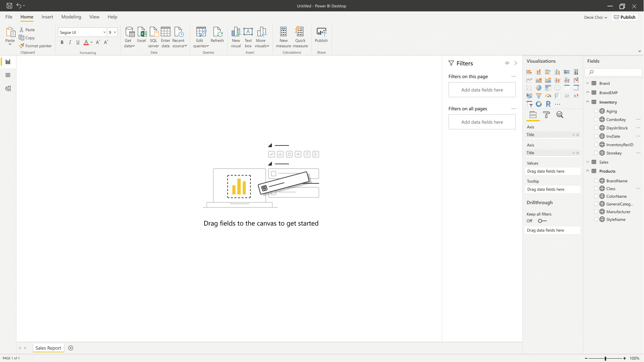644x362 pixels.
Task: Collapse the Inventory table
Action: tap(588, 102)
